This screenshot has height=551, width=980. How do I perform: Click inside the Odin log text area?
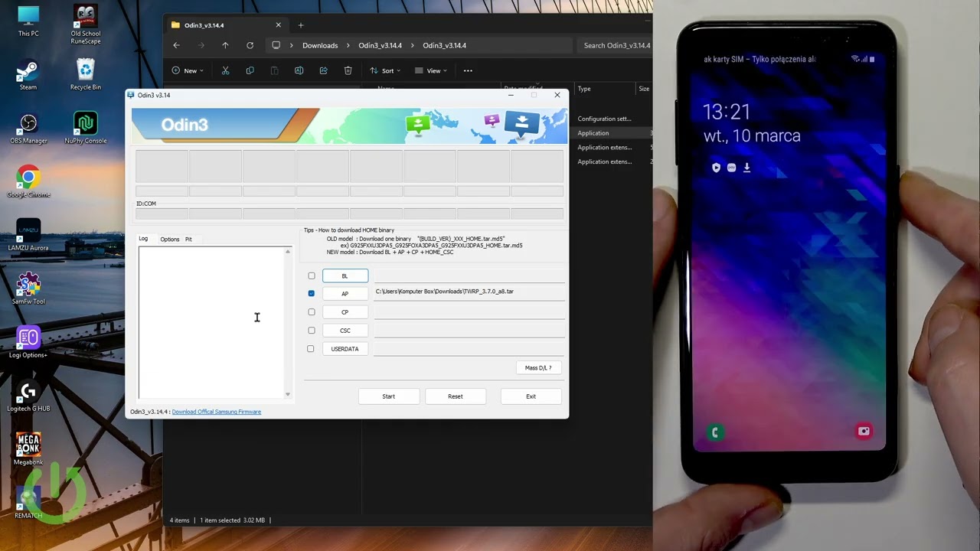point(211,322)
